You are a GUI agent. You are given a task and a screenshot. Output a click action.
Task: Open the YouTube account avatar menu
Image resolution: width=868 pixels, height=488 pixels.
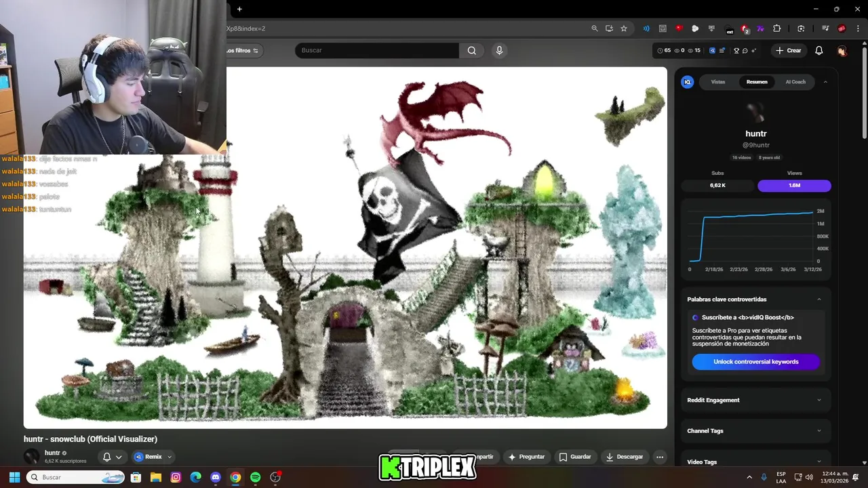[x=842, y=51]
